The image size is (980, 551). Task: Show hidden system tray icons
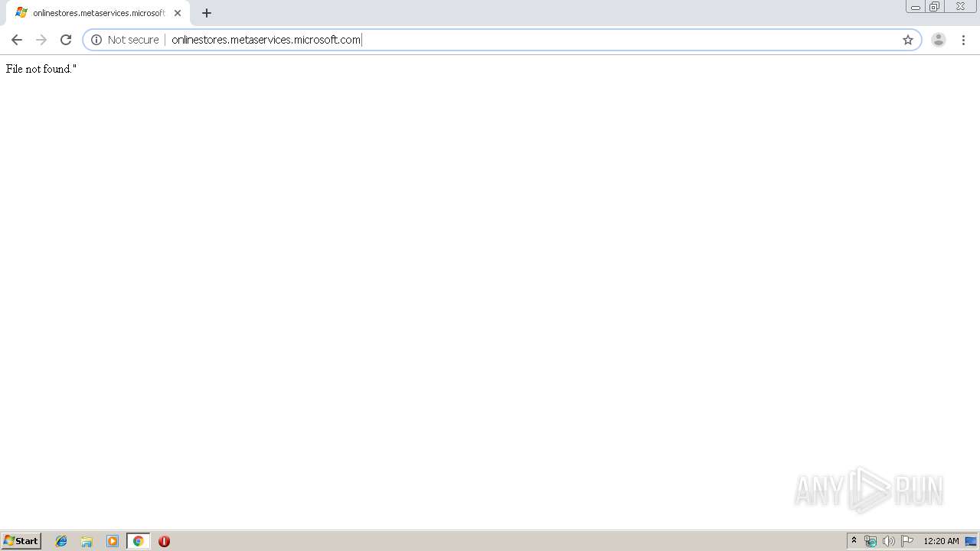point(854,541)
